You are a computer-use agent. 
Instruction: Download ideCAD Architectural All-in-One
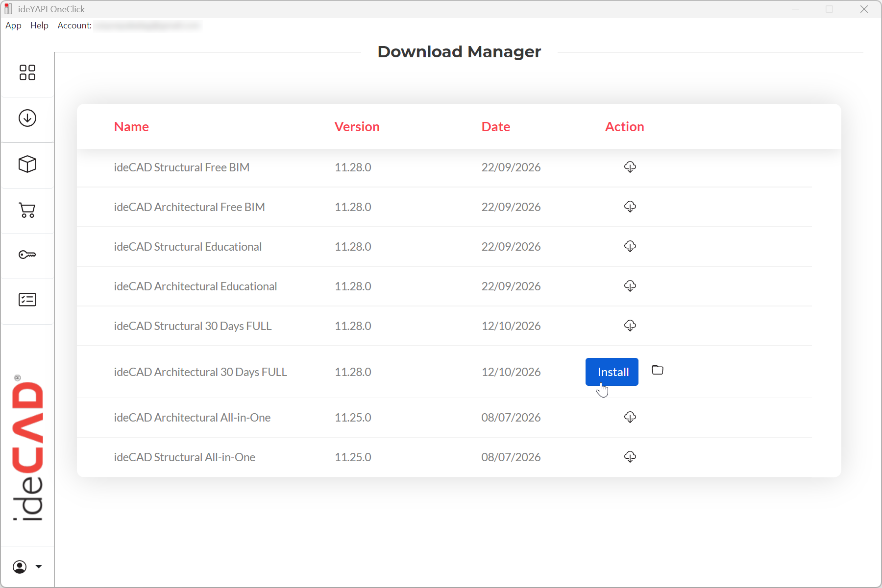[630, 417]
